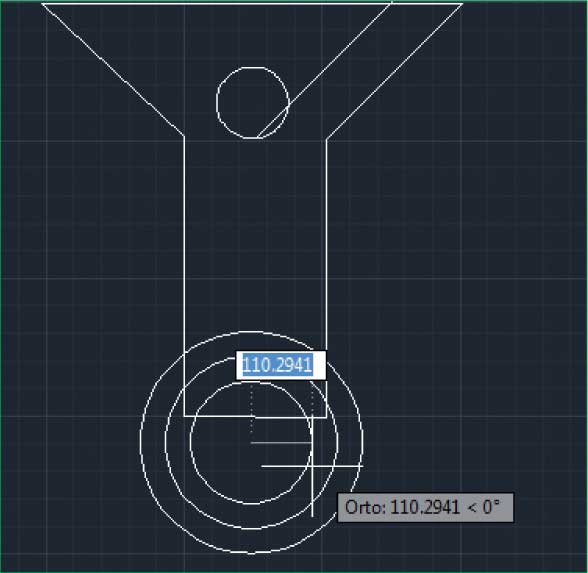Click the corner joining right diagonal and right vertical
This screenshot has width=588, height=573.
[x=327, y=140]
